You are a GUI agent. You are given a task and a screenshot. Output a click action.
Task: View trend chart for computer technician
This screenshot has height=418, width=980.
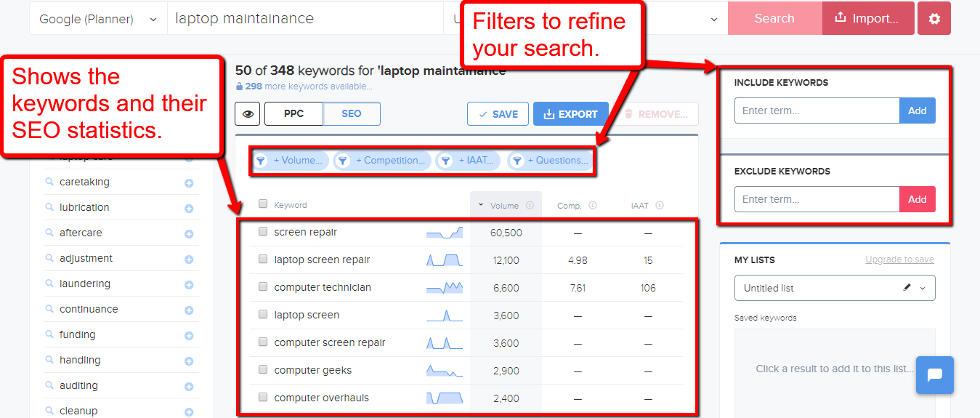click(x=444, y=288)
